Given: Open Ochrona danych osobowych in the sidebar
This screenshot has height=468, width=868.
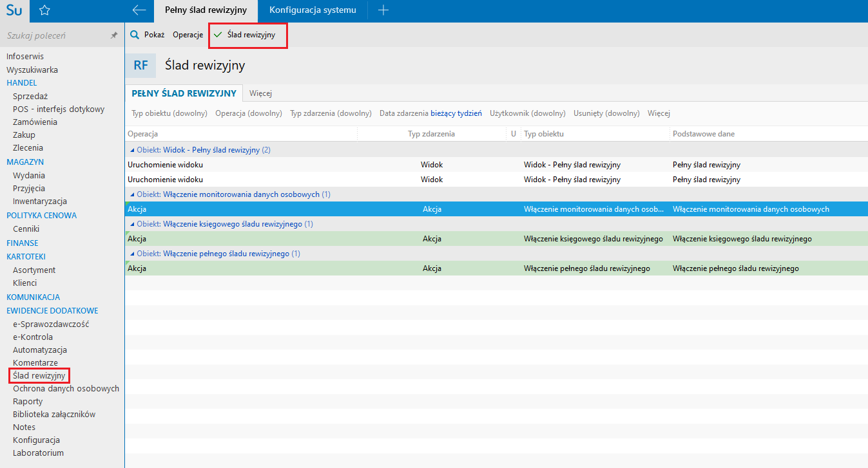Looking at the screenshot, I should [x=66, y=389].
